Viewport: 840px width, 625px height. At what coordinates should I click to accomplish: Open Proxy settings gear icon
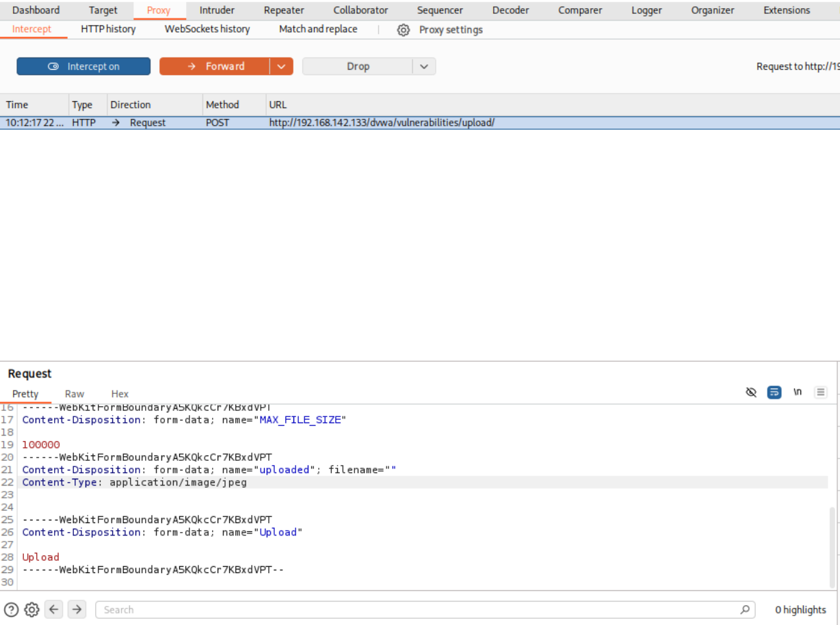[404, 30]
